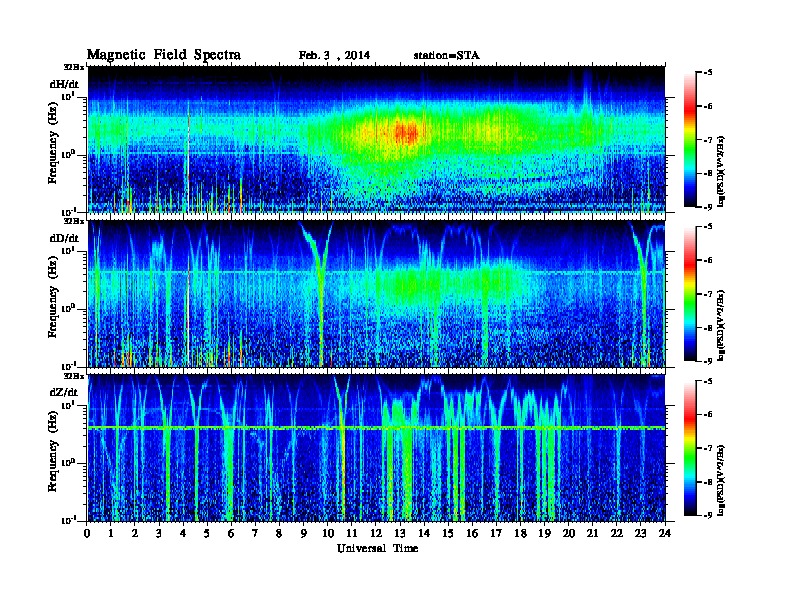The width and height of the screenshot is (792, 612).
Task: Click the dD/dt panel color bar
Action: (690, 293)
